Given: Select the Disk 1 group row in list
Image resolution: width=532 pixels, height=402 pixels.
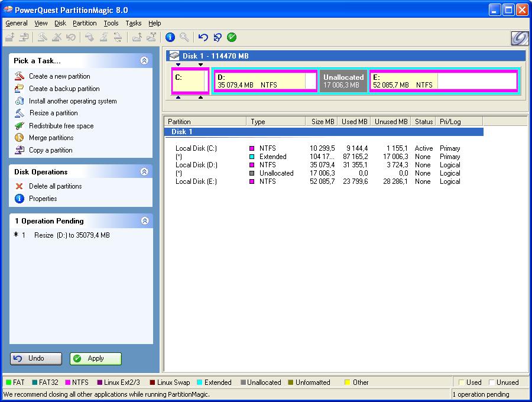Looking at the screenshot, I should 324,132.
